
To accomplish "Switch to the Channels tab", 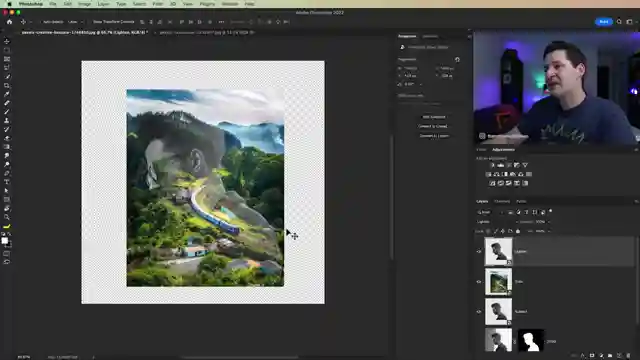I will pos(502,202).
